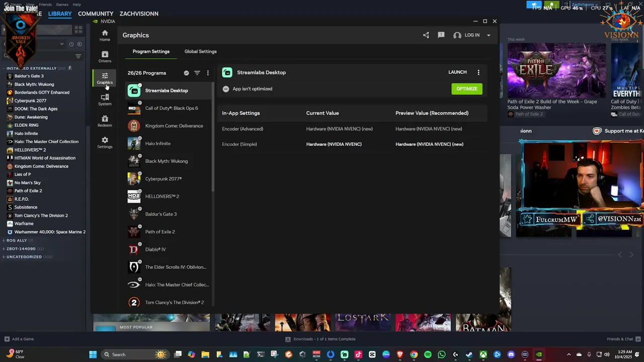Open Friends & Chat in Steam
The height and width of the screenshot is (362, 644).
coord(623,339)
